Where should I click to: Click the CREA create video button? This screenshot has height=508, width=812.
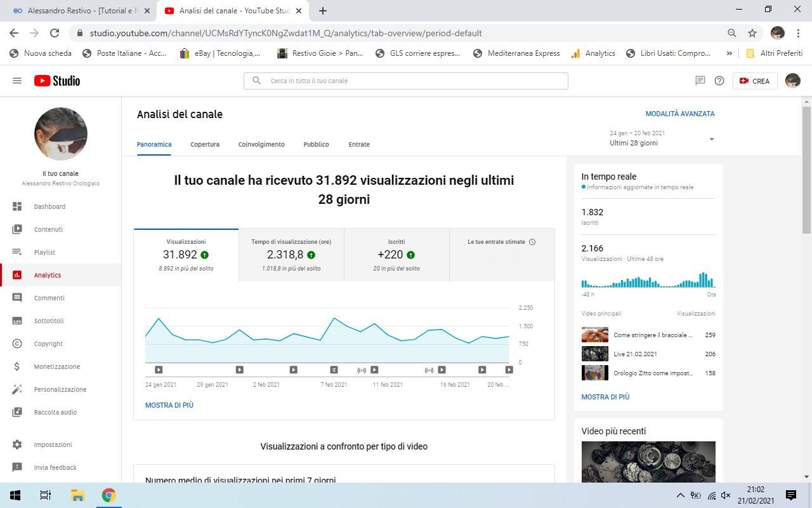(755, 81)
